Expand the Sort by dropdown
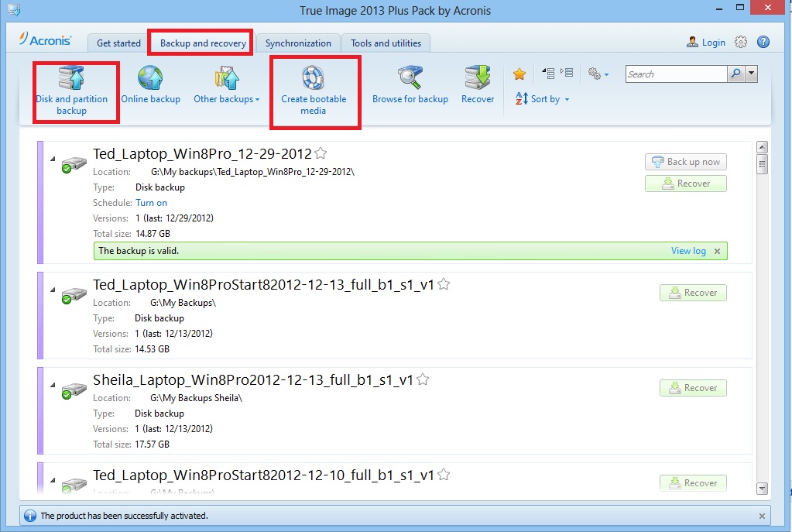Viewport: 792px width, 532px height. point(542,99)
